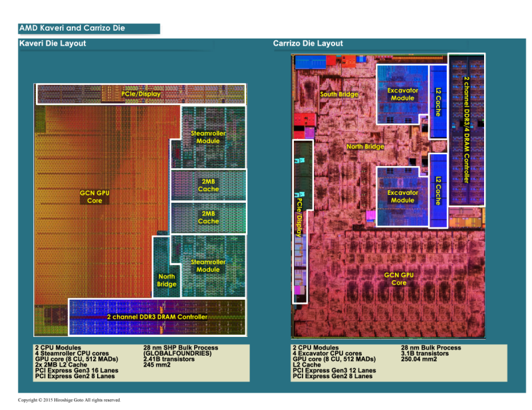Viewport: 532px width, 410px height.
Task: Click the upper 2MB Cache block
Action: 208,184
